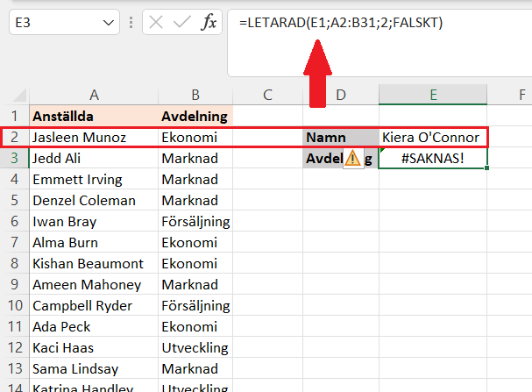Select the Campbell Ryder cell

tap(92, 306)
